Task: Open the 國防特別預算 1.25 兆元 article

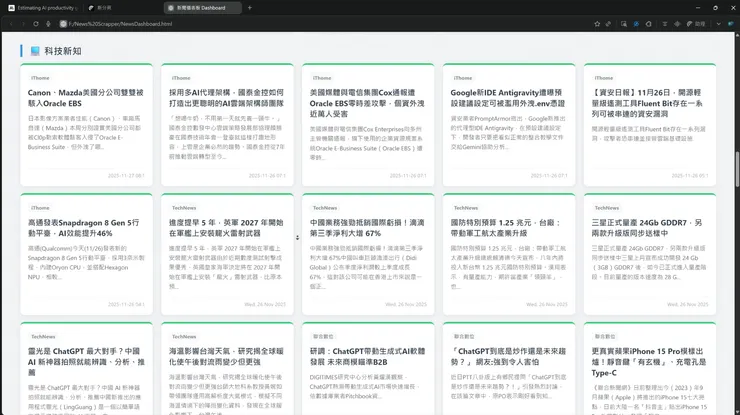Action: 505,228
